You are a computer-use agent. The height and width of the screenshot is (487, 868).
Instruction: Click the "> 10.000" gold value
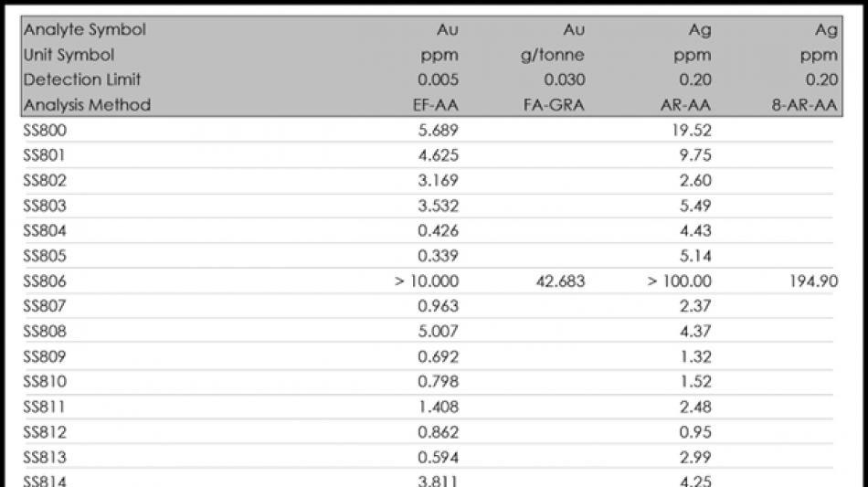pos(427,281)
